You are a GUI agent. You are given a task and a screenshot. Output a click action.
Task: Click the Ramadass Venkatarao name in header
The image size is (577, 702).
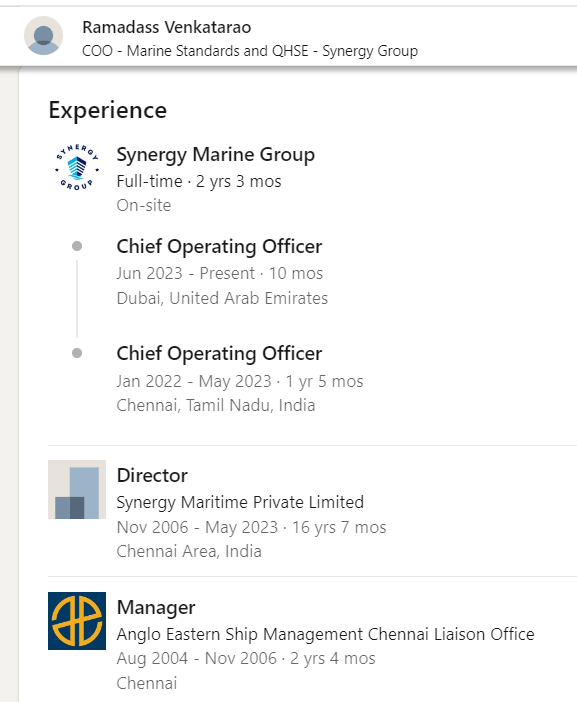pyautogui.click(x=167, y=27)
